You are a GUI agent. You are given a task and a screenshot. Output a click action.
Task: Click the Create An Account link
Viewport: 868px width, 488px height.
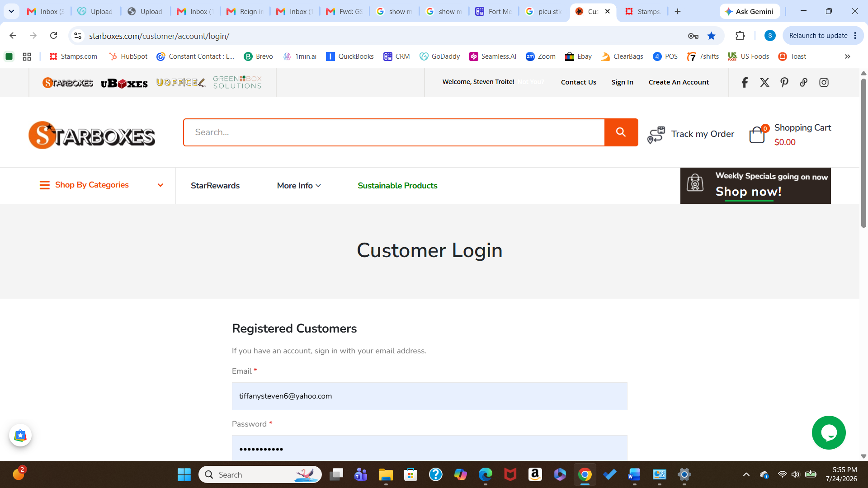click(679, 82)
